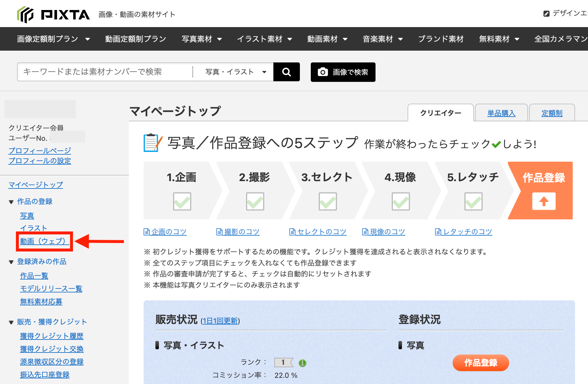Toggle the 3.セレクト step checkbox
Image resolution: width=588 pixels, height=384 pixels.
pos(328,201)
